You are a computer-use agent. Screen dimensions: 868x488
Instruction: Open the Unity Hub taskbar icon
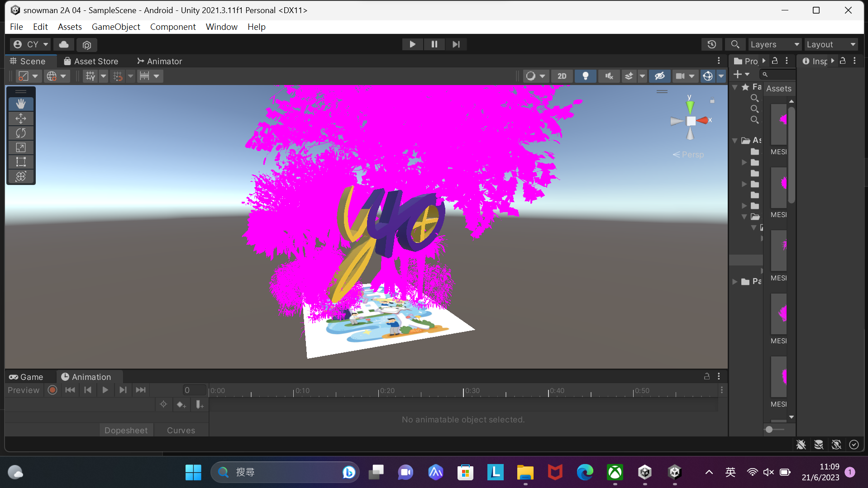point(645,473)
